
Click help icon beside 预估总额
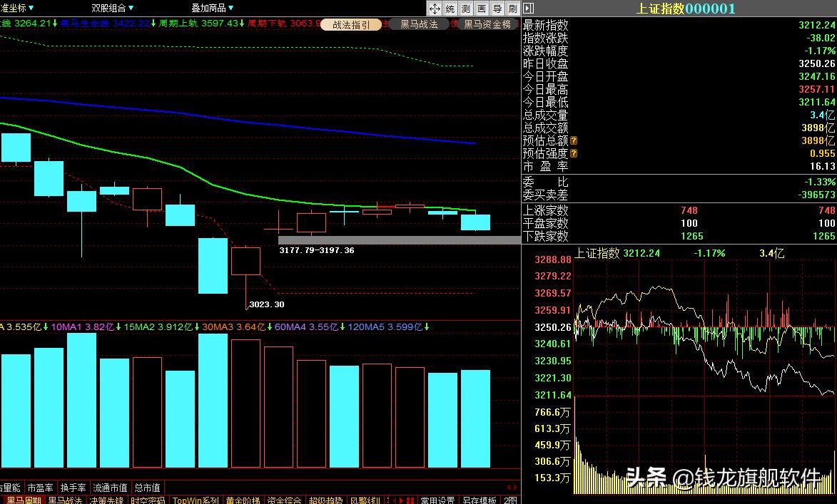pyautogui.click(x=574, y=141)
